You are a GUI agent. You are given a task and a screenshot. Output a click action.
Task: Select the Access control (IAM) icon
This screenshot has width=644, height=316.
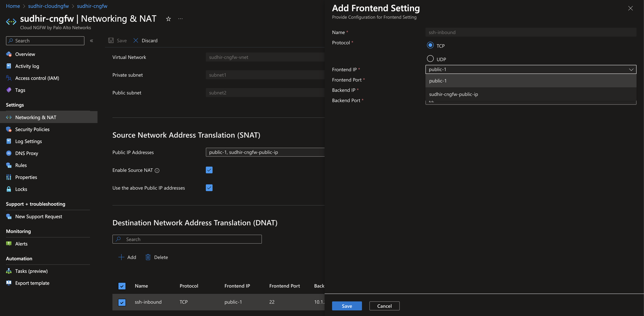click(x=9, y=78)
